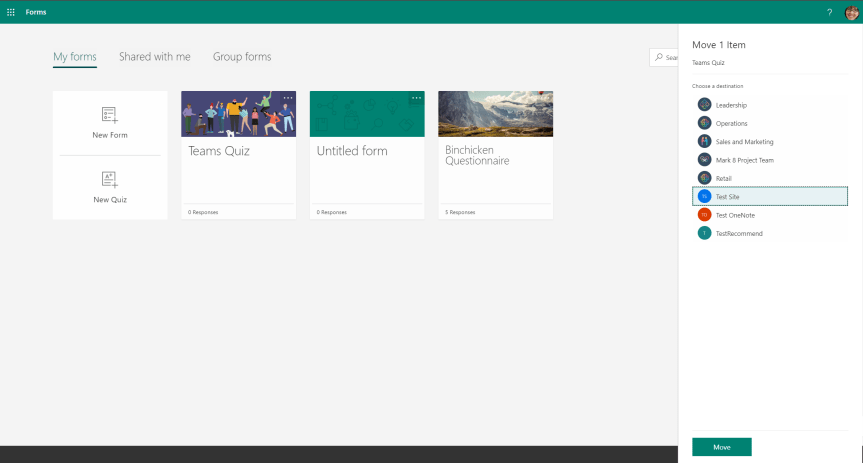The width and height of the screenshot is (863, 463).
Task: Select the Leadership group icon
Action: [x=704, y=105]
